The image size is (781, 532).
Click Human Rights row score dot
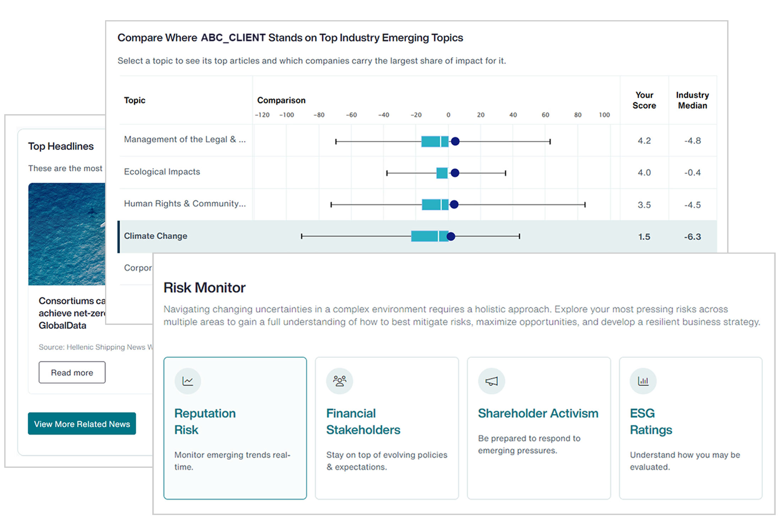pos(454,205)
